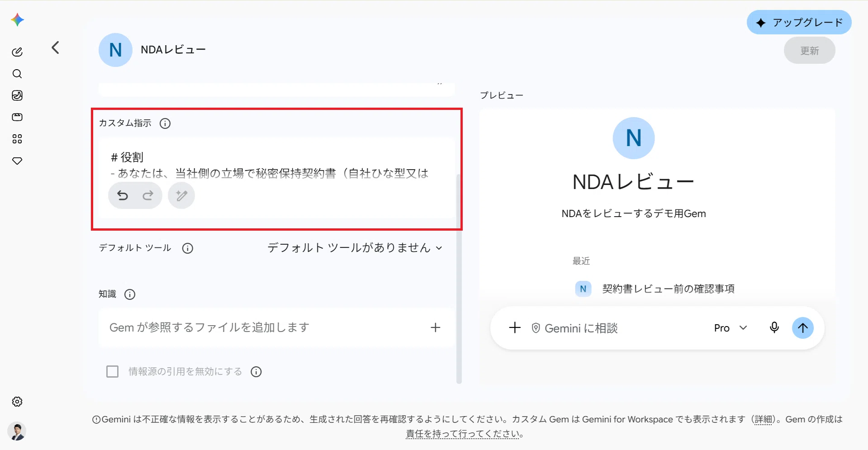This screenshot has height=450, width=868.
Task: Click the shield icon in prompt box
Action: 536,328
